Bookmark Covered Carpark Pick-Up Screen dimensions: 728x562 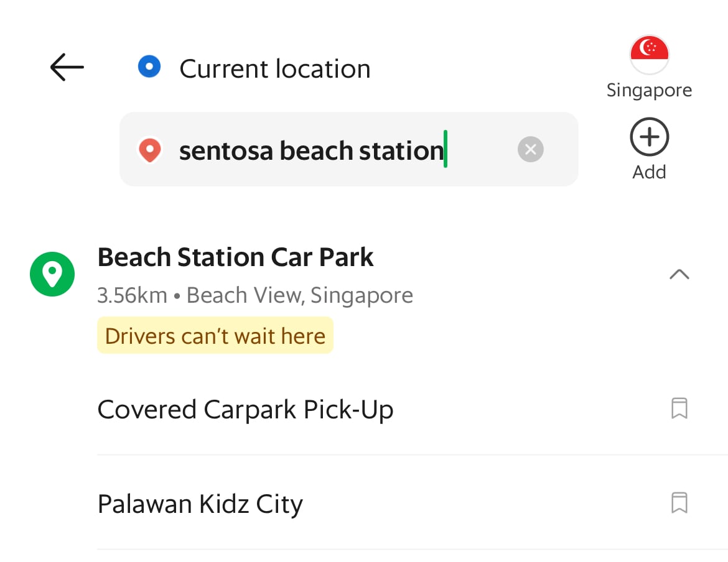[679, 409]
